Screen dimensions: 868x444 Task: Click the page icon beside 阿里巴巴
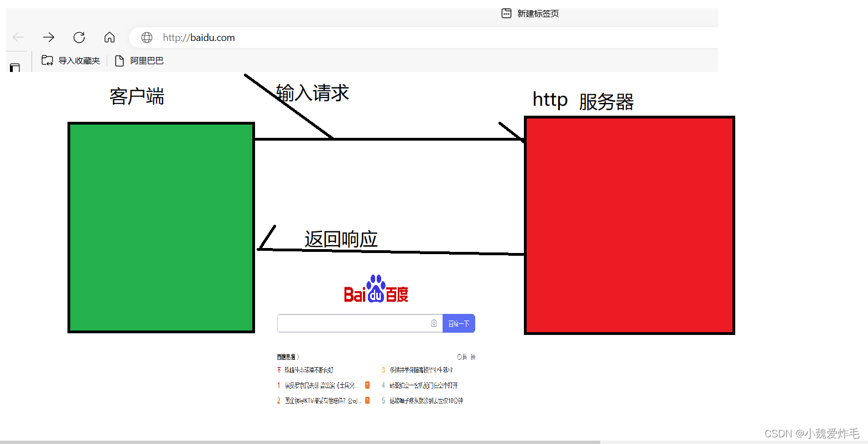(119, 60)
